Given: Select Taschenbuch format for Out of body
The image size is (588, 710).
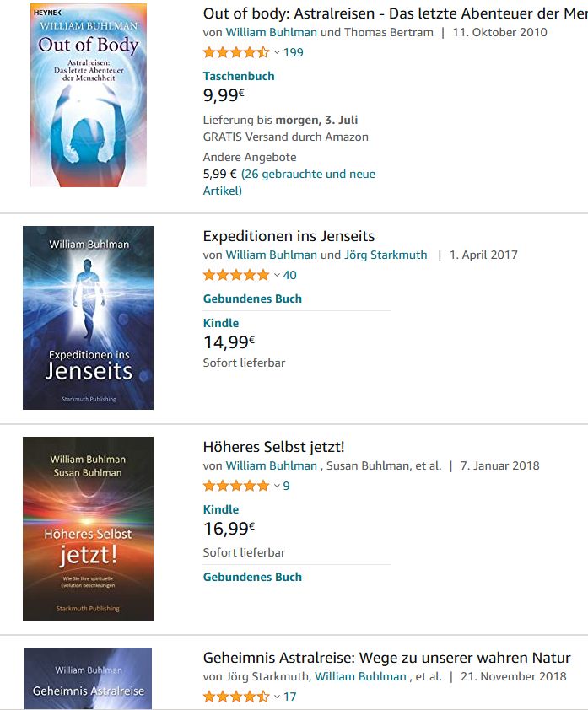Looking at the screenshot, I should click(239, 76).
